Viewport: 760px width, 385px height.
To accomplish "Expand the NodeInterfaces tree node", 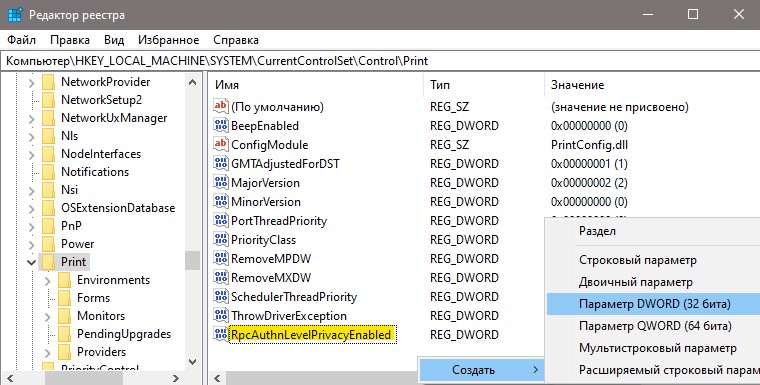I will coord(32,155).
